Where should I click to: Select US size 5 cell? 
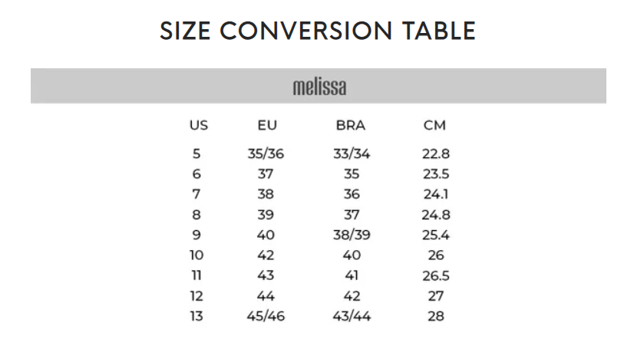point(197,153)
